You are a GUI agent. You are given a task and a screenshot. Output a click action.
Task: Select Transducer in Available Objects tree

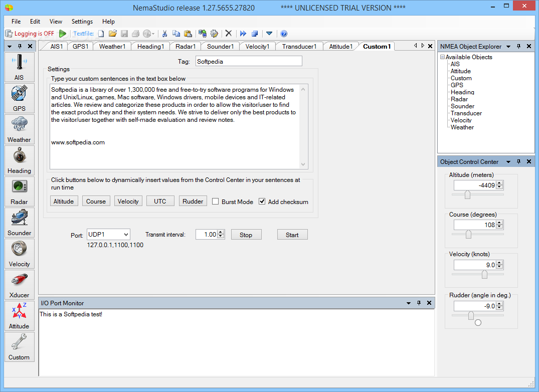466,113
